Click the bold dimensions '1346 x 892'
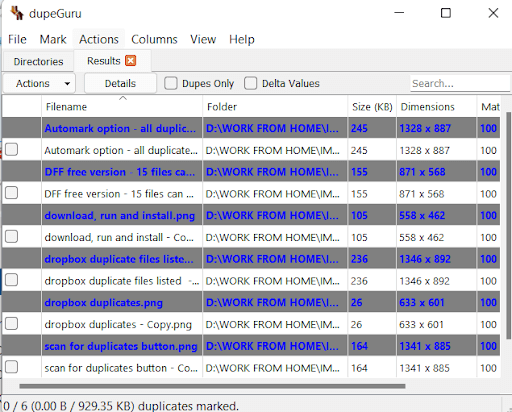Viewport: 512px width, 412px height. point(425,259)
